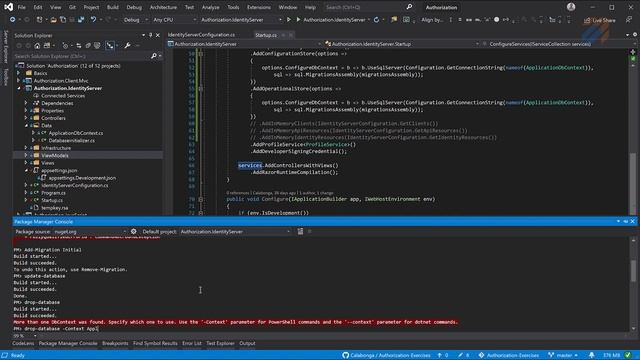Click the Home icon in Solution Explorer

[37, 46]
